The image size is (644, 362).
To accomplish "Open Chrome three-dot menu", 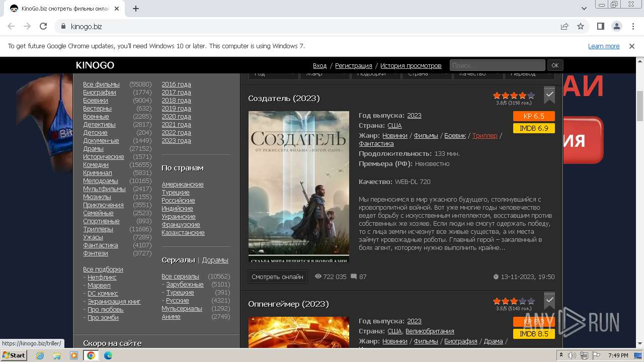I will tap(632, 26).
